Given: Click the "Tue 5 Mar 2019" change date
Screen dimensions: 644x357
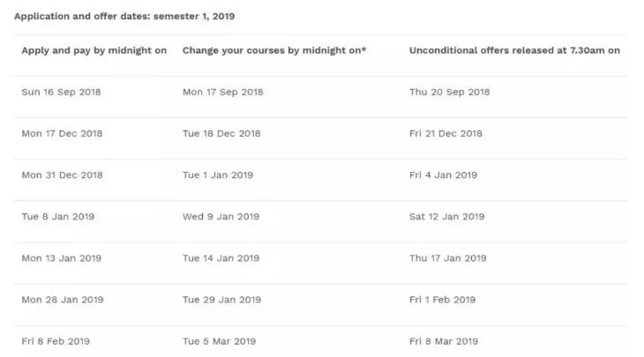Looking at the screenshot, I should pos(219,341).
